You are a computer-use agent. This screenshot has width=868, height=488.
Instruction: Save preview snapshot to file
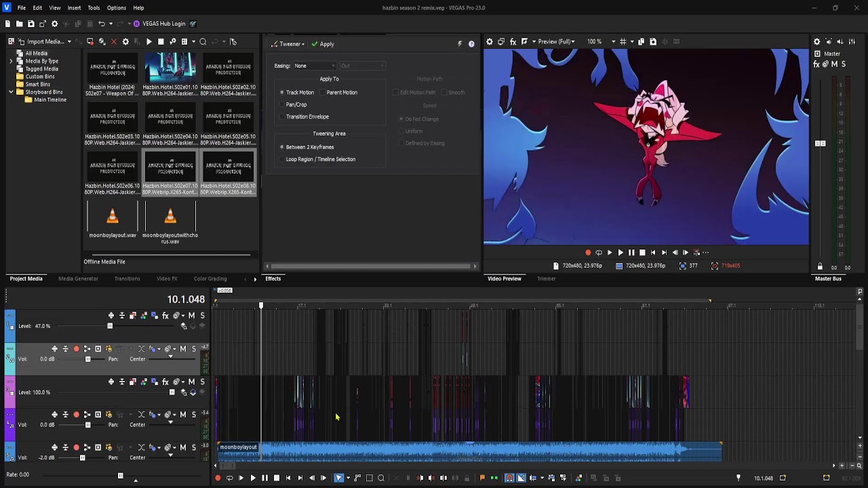(x=653, y=41)
